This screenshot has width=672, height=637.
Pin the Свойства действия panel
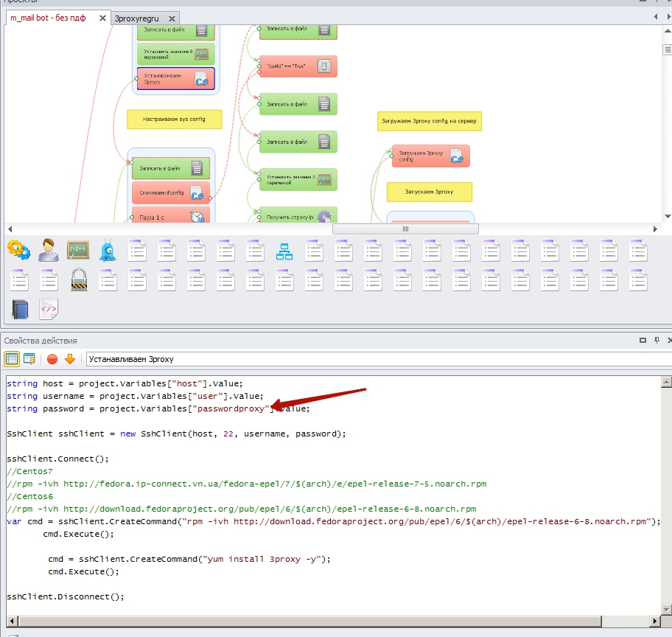pos(657,340)
